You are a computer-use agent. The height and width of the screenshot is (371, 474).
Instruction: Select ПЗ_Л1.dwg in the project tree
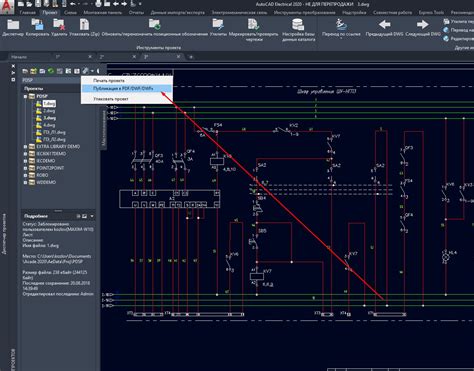(54, 132)
